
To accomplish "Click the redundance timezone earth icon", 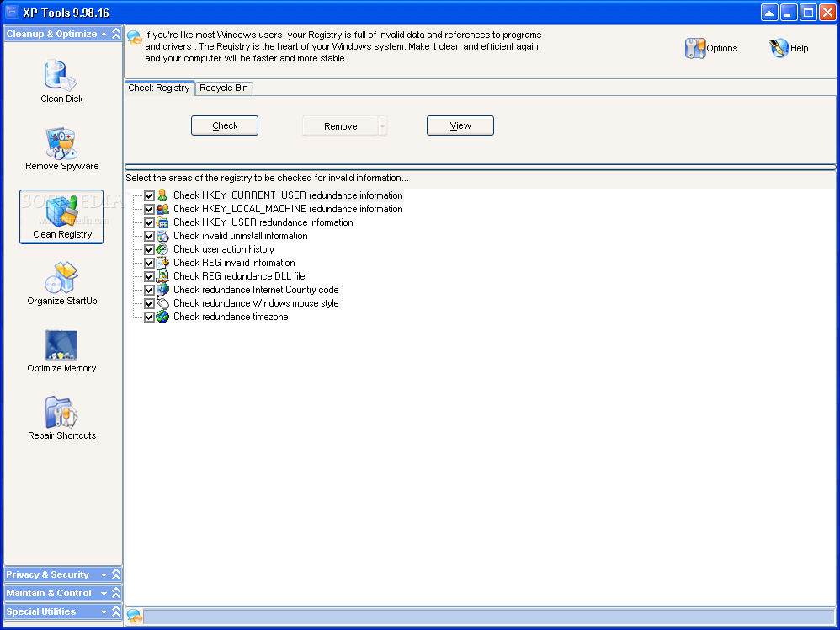I will click(x=162, y=317).
